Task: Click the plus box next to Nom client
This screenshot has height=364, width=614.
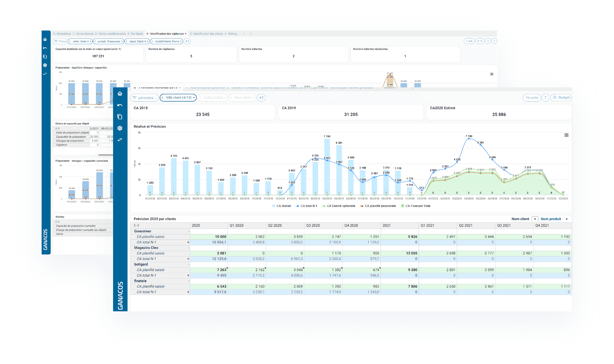Action: point(535,219)
